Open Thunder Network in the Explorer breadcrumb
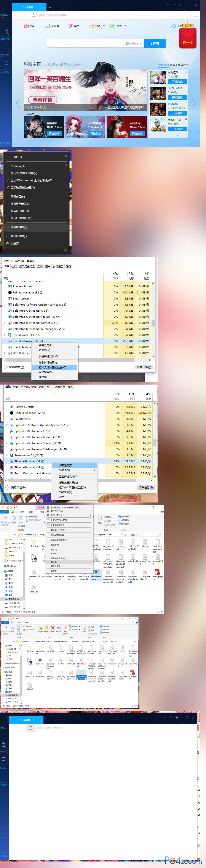The image size is (206, 868). pyautogui.click(x=60, y=641)
